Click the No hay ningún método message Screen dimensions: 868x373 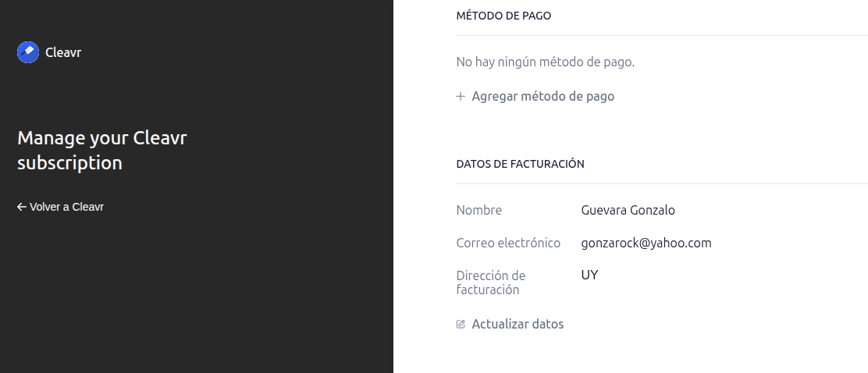(x=546, y=62)
